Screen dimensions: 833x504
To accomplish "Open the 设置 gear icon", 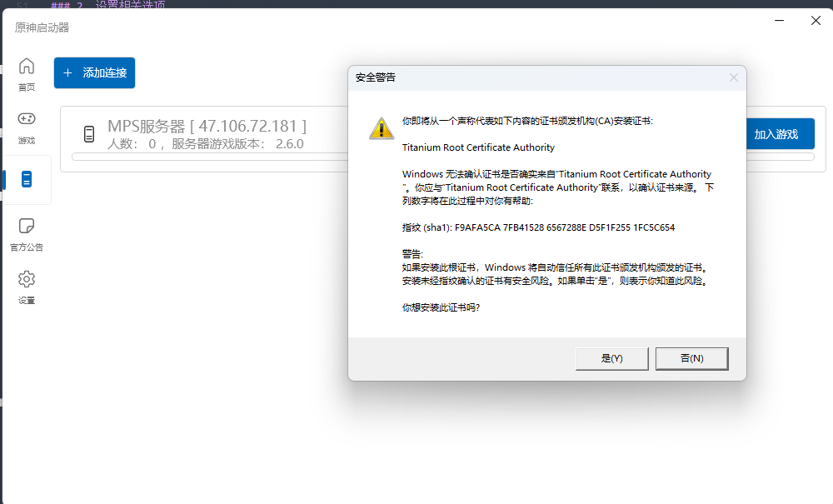I will tap(27, 279).
